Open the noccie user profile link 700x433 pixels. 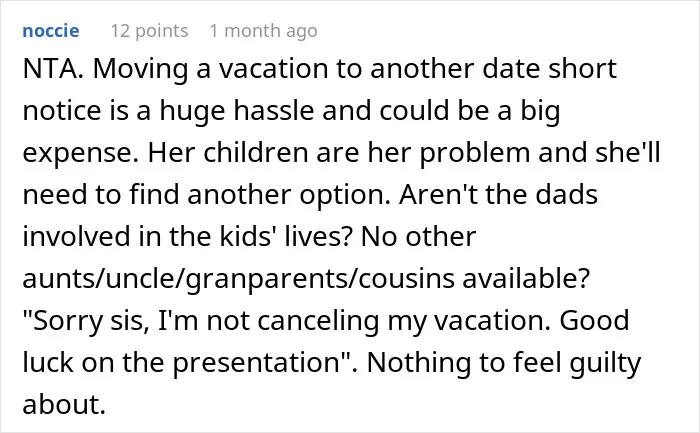51,31
